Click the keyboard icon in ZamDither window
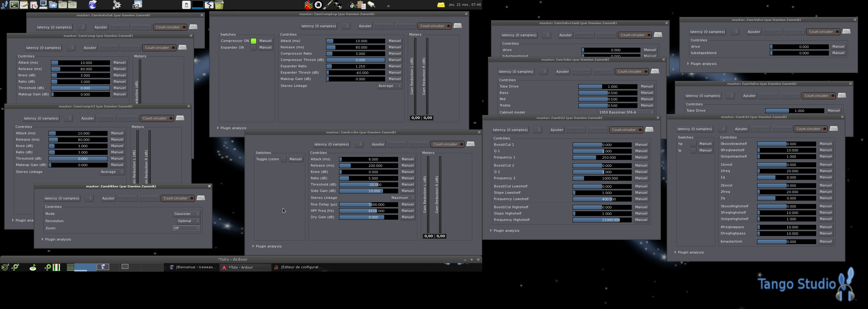 [x=200, y=198]
